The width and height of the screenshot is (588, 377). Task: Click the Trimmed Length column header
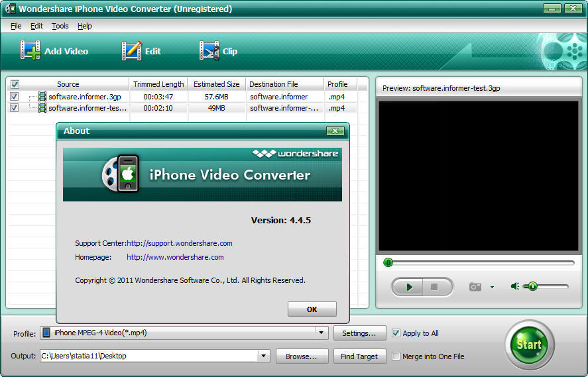pos(158,84)
